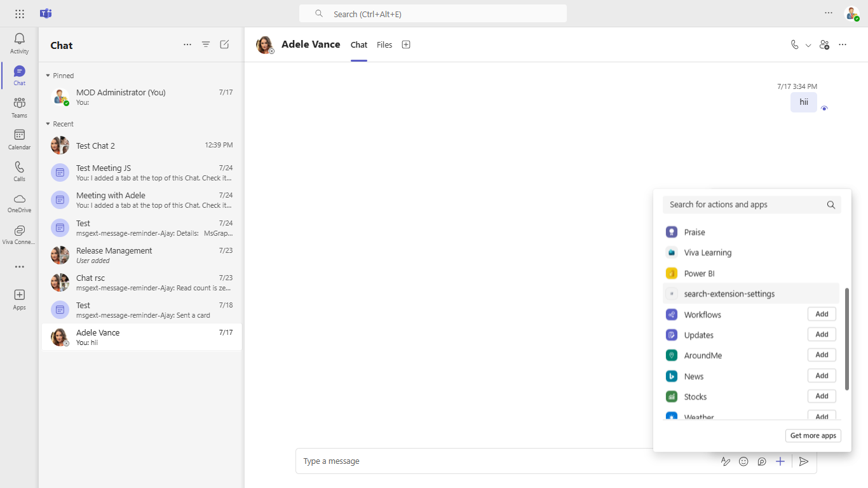
Task: Click Get more apps button
Action: [813, 436]
